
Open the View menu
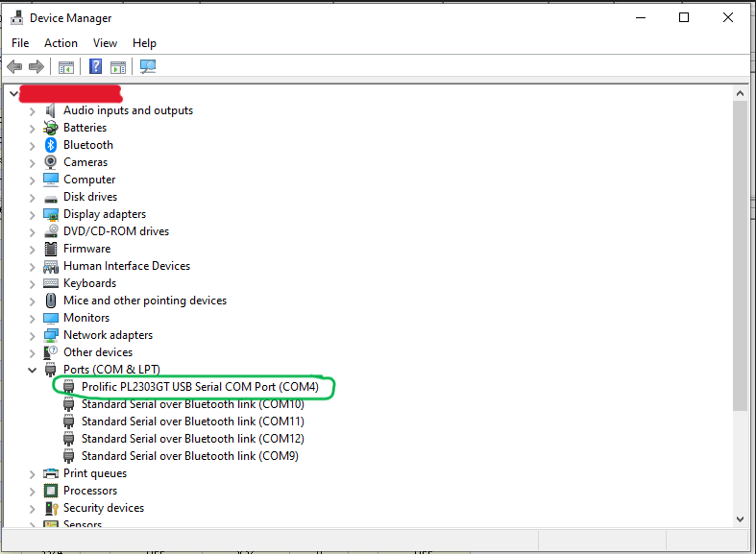[105, 43]
